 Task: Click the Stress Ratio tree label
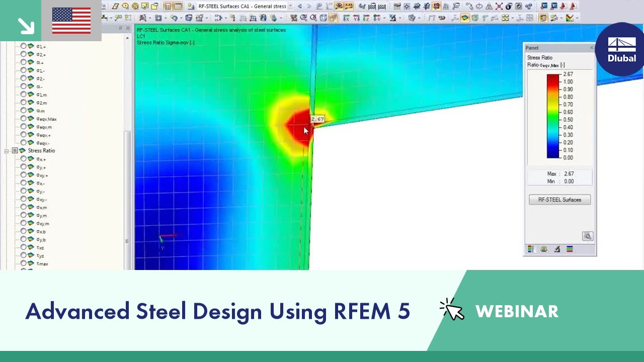coord(42,151)
